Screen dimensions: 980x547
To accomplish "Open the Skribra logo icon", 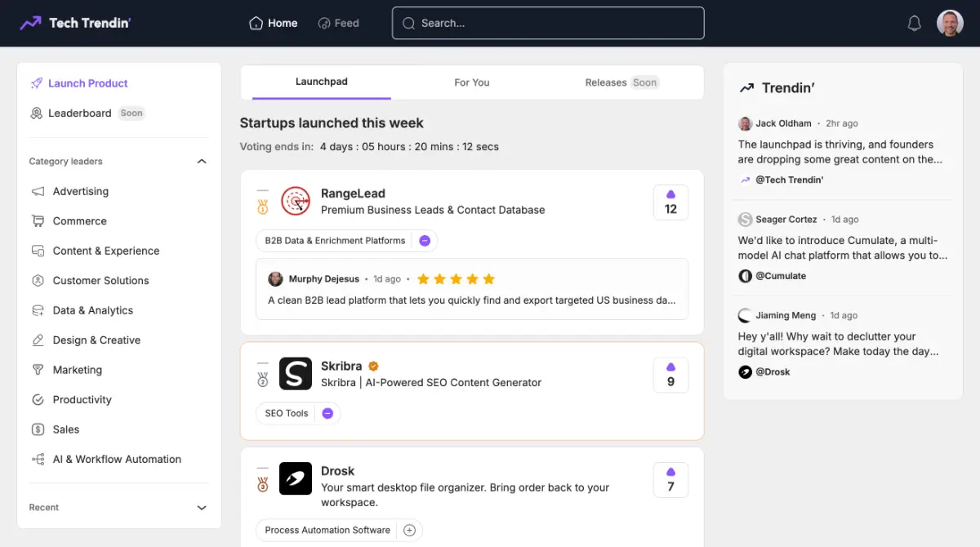I will point(296,374).
